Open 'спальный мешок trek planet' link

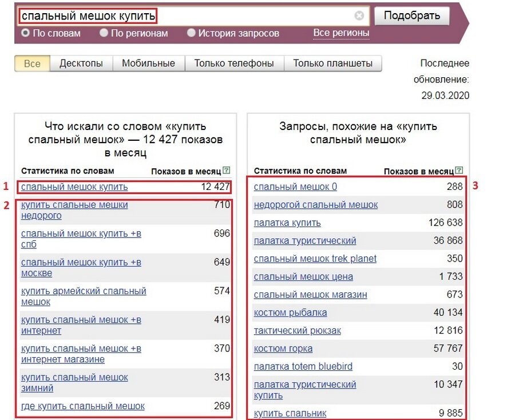point(315,259)
